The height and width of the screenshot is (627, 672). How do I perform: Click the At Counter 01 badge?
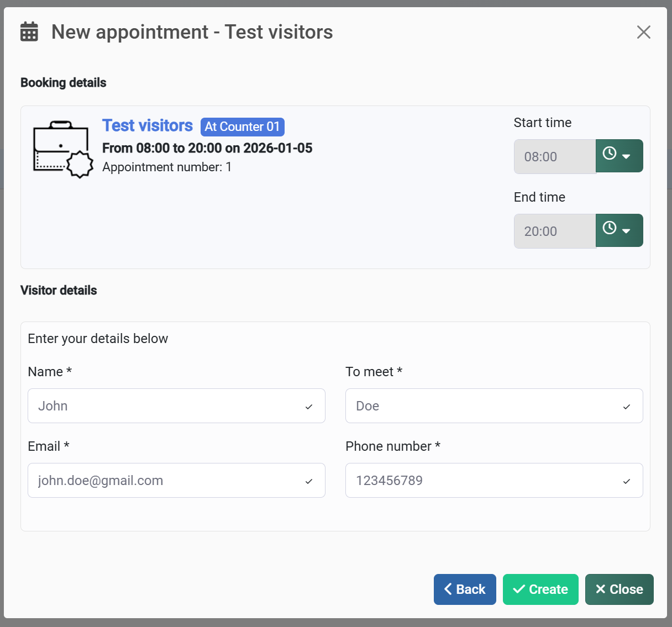pyautogui.click(x=242, y=127)
